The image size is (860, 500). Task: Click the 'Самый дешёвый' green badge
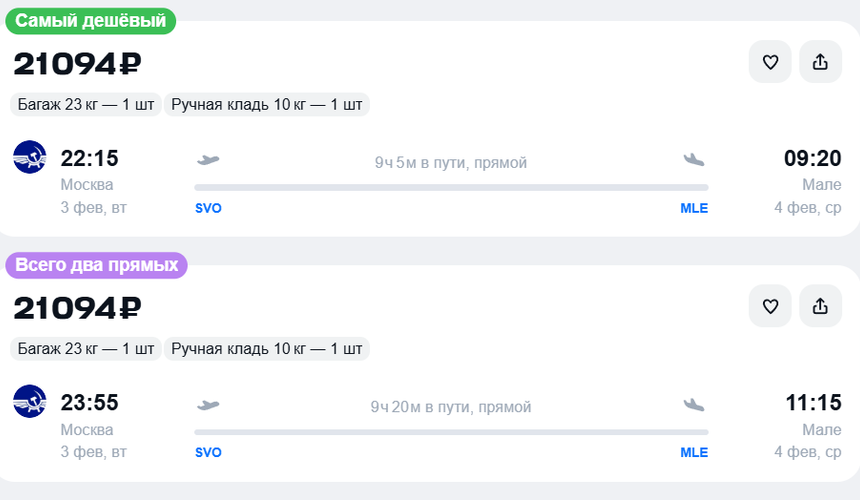pos(90,21)
